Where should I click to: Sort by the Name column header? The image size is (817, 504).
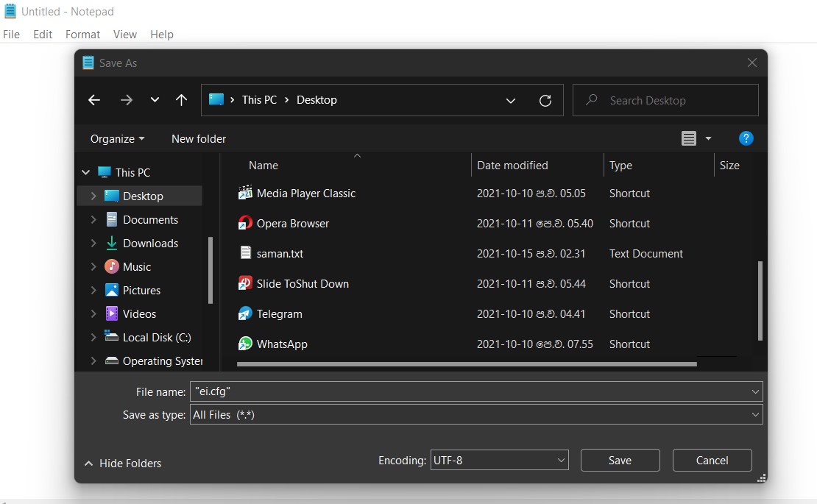[x=263, y=166]
